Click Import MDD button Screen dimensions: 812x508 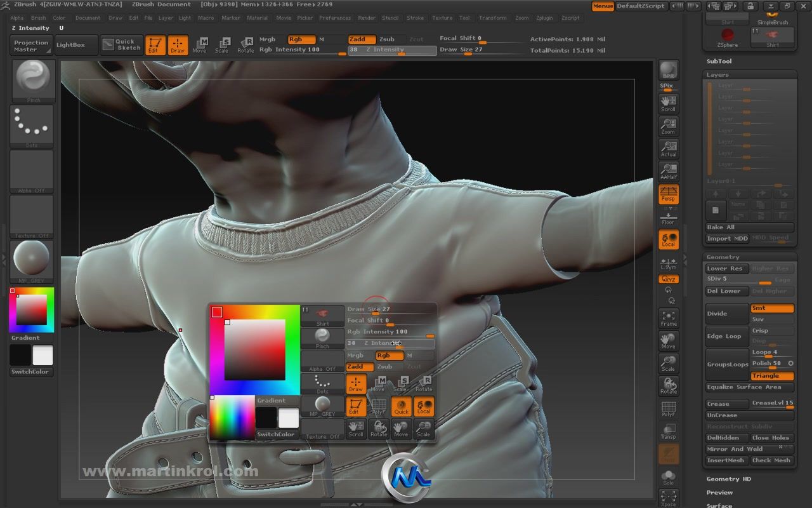pyautogui.click(x=728, y=239)
